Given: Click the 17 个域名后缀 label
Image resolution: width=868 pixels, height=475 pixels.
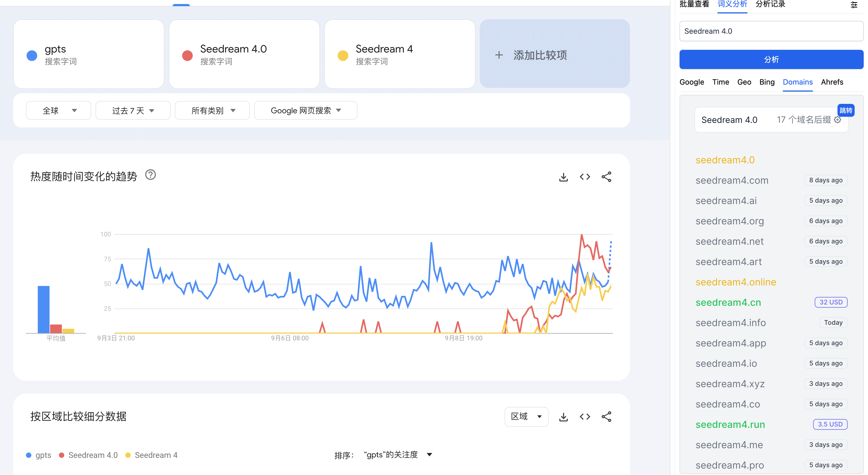Looking at the screenshot, I should 804,120.
